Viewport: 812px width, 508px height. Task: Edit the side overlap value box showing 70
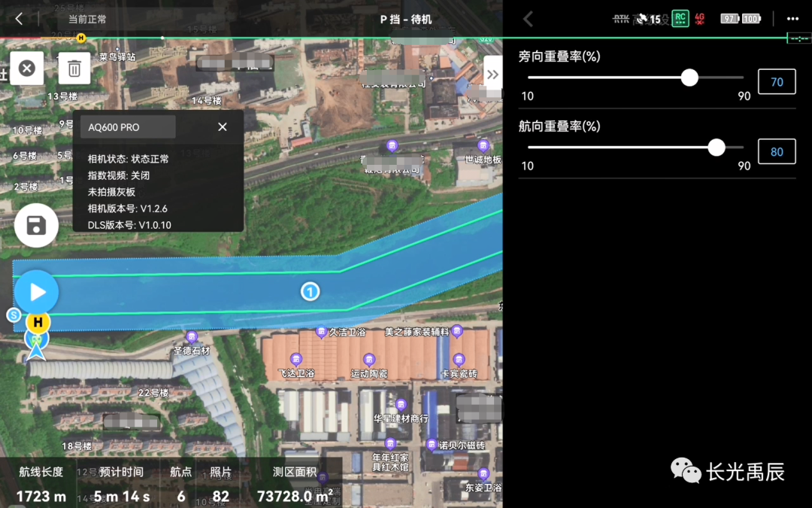[x=777, y=81]
